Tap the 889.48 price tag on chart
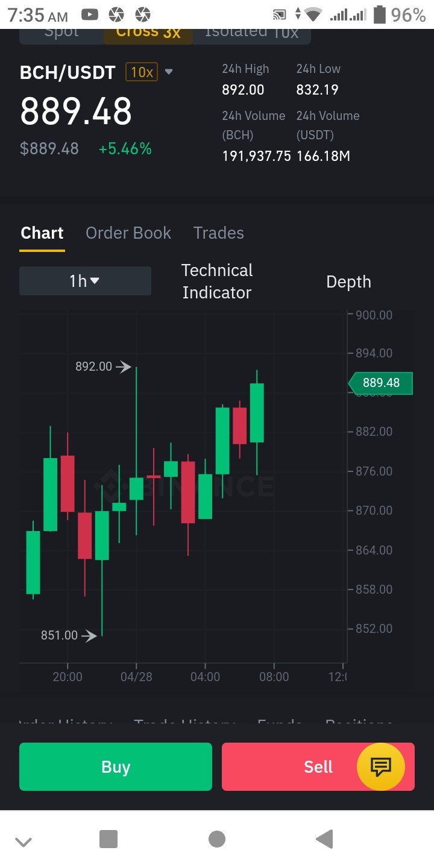 coord(380,383)
